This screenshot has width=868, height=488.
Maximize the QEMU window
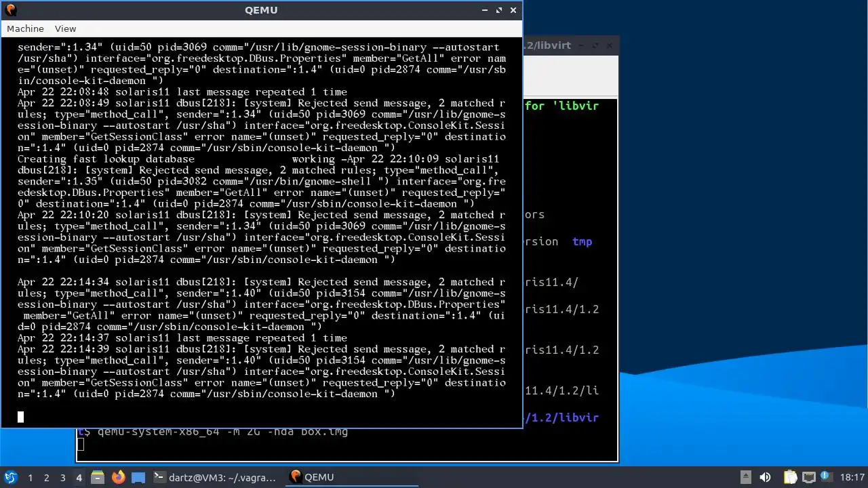[499, 10]
